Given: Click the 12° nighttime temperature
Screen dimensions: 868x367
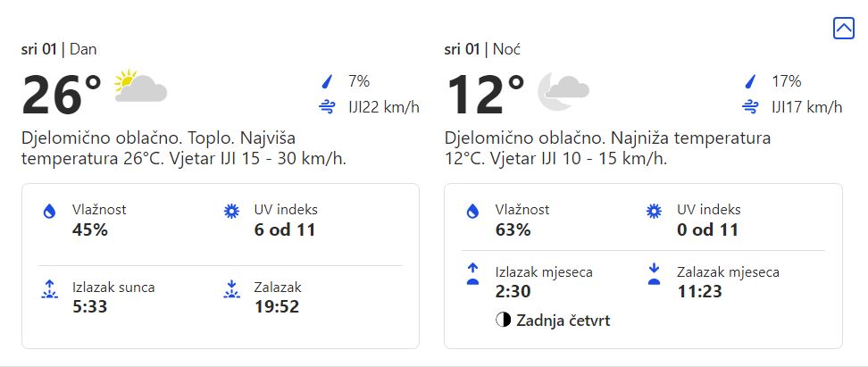Looking at the screenshot, I should pos(485,95).
